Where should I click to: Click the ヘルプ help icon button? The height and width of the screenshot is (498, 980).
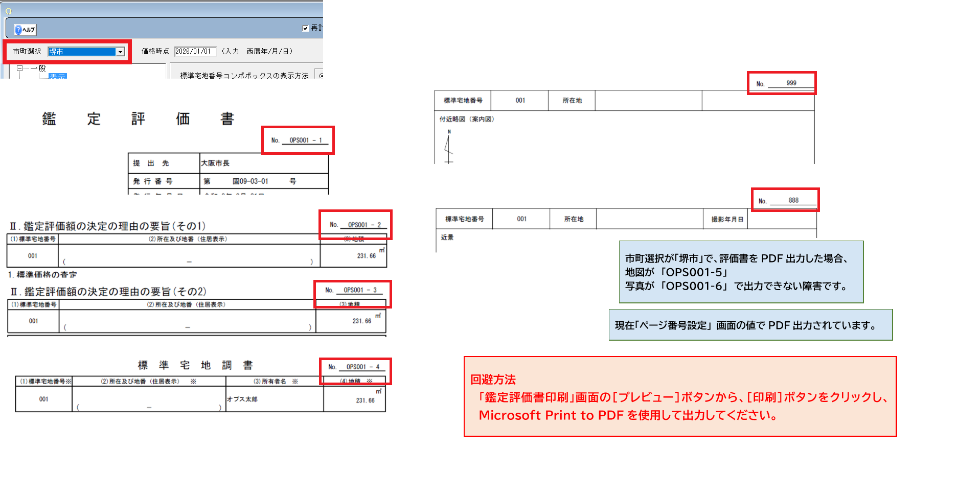(25, 30)
